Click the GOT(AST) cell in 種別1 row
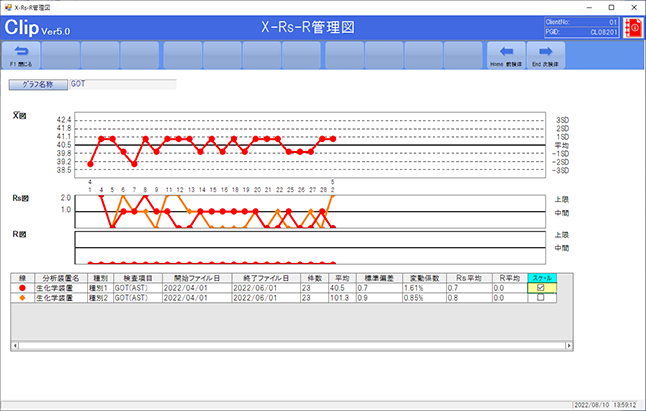This screenshot has height=411, width=646. click(x=138, y=288)
